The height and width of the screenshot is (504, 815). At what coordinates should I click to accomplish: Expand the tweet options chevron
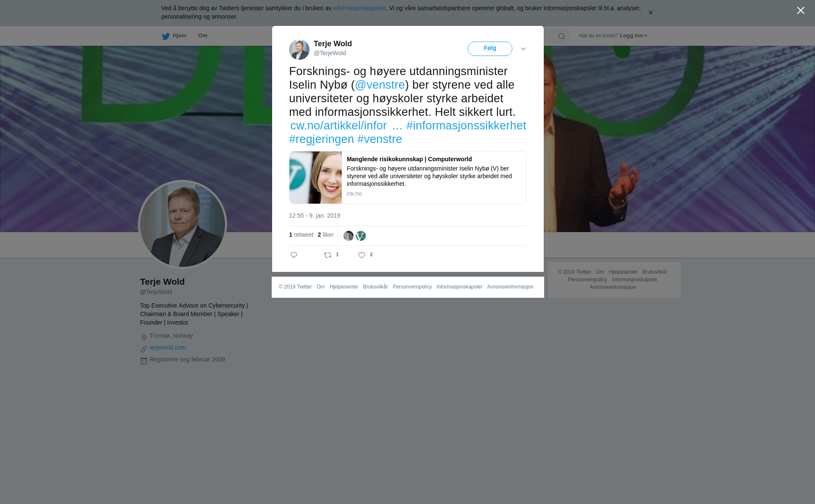click(x=523, y=49)
